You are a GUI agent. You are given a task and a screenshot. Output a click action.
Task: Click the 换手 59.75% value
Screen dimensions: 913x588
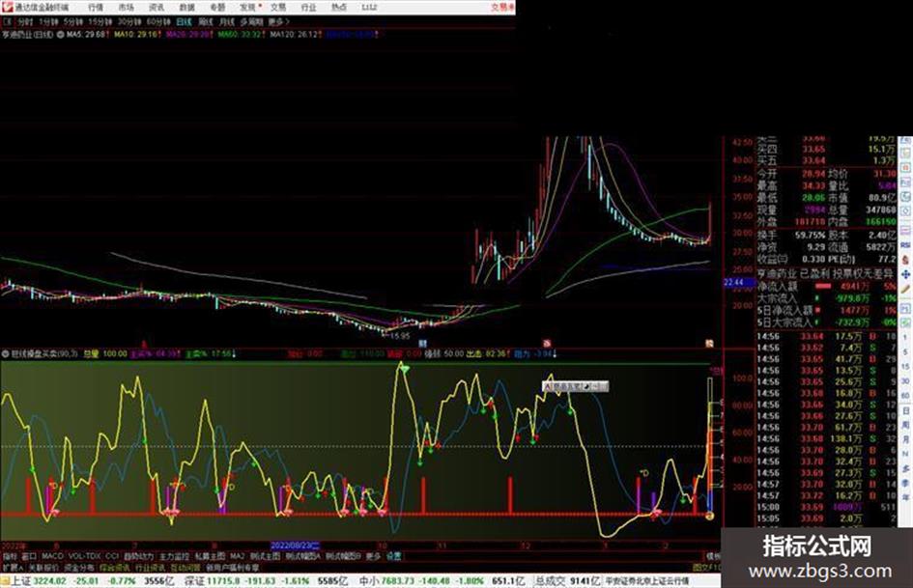pyautogui.click(x=810, y=236)
